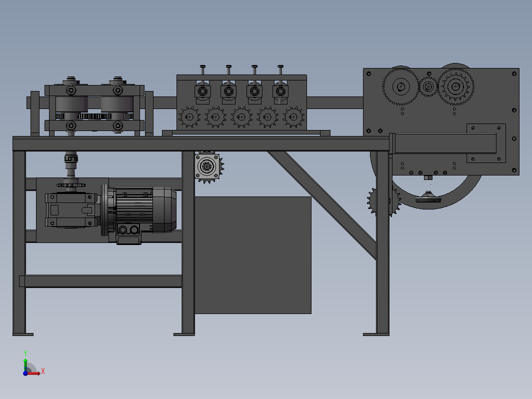Image resolution: width=532 pixels, height=399 pixels.
Task: Click the green Y axis arrow of the triad
Action: click(x=25, y=363)
